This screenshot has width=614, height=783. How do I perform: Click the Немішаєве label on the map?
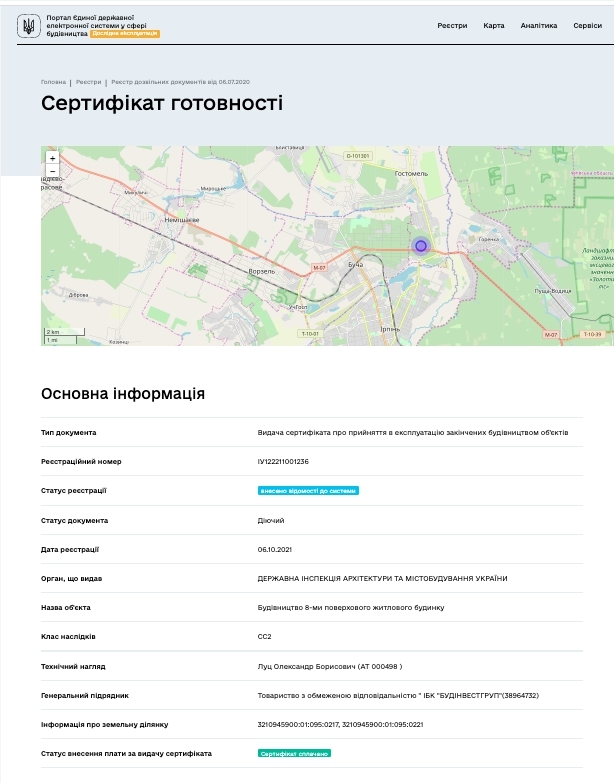pyautogui.click(x=182, y=220)
